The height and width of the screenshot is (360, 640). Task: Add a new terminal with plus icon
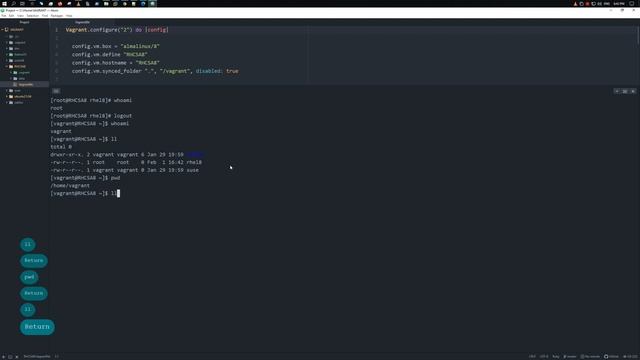coord(617,91)
